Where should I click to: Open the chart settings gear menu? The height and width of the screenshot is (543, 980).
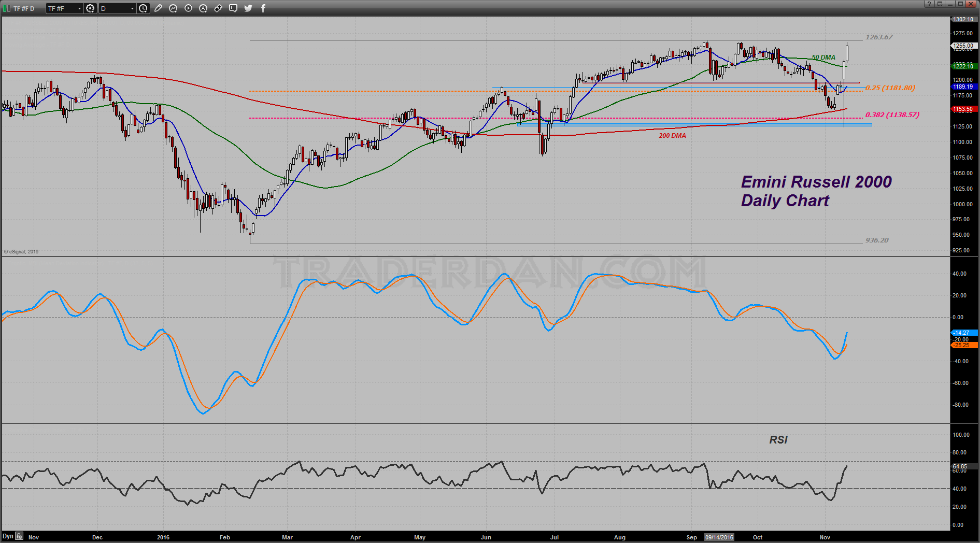click(90, 8)
